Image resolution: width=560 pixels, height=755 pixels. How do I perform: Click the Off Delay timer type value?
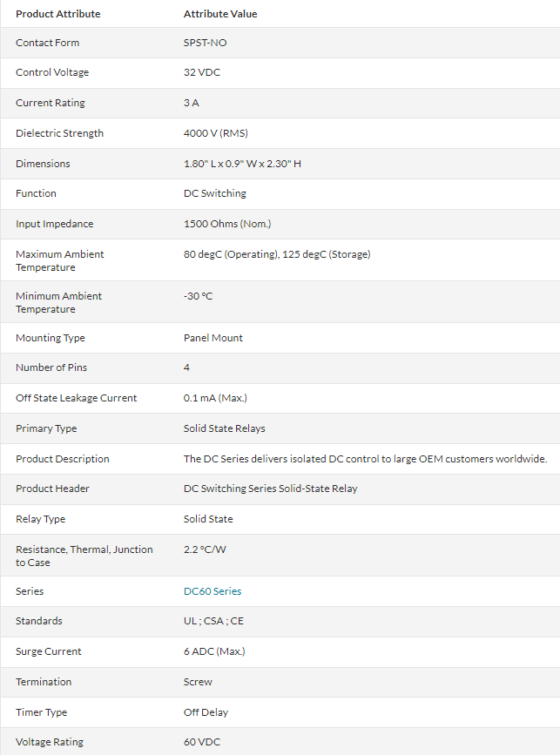pyautogui.click(x=206, y=712)
